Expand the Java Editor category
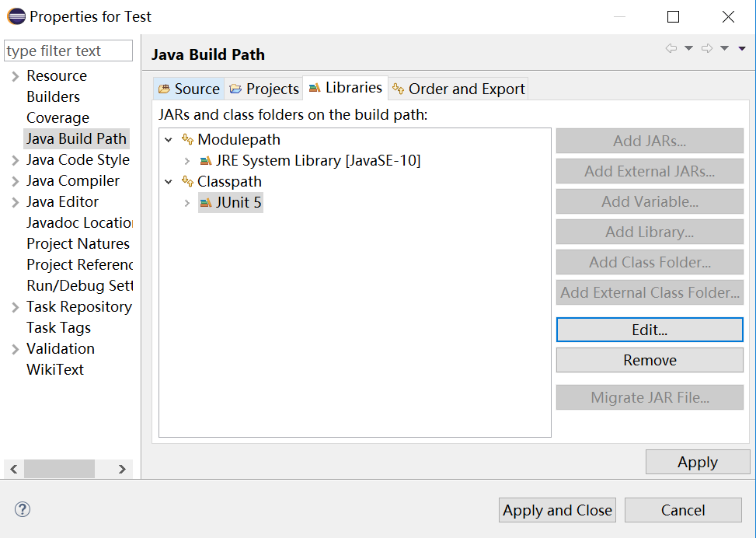The image size is (756, 538). 15,202
